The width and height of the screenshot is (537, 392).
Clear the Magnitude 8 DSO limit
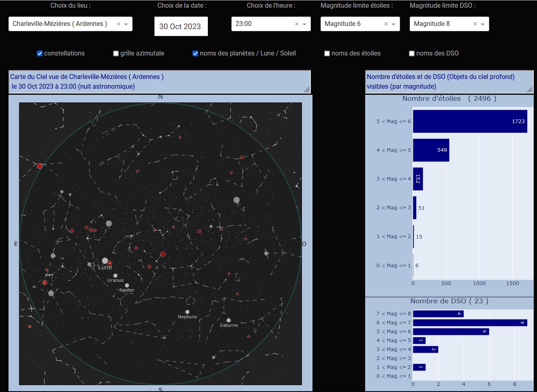pos(475,24)
